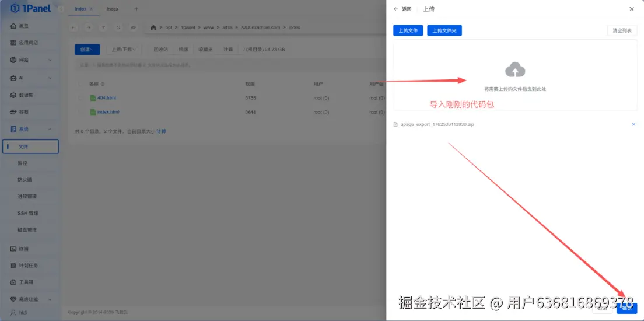Viewport: 644px width, 321px height.
Task: Refresh the file list
Action: 118,27
